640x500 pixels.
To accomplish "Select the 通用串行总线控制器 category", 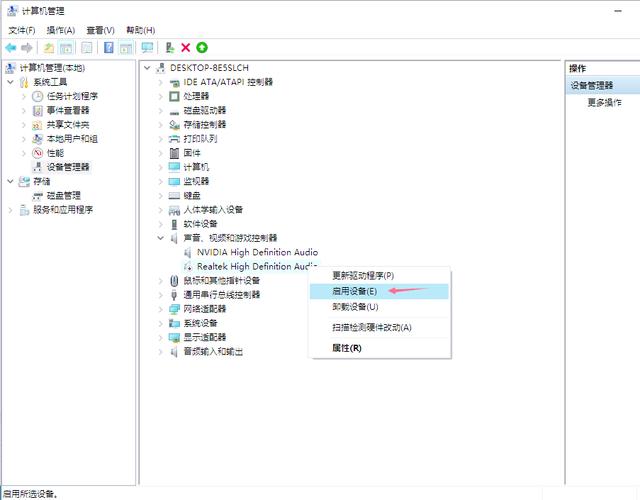I will (x=222, y=295).
